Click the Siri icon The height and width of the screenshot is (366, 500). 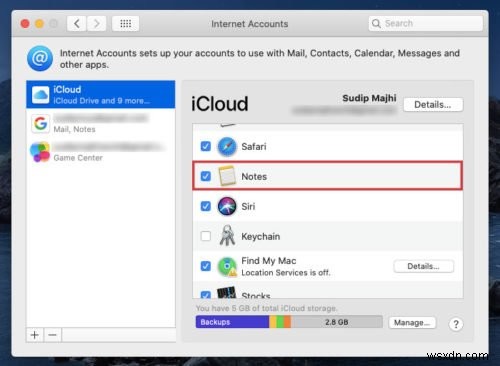pos(227,206)
